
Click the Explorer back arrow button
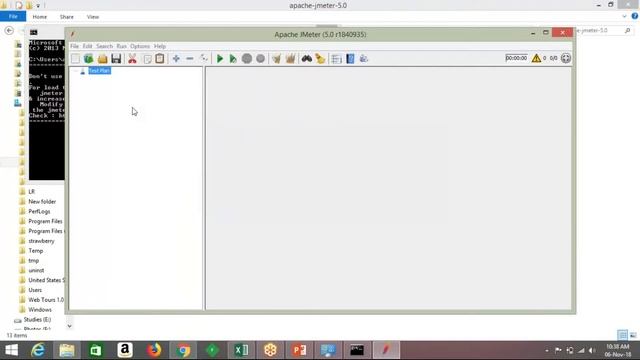coord(9,31)
